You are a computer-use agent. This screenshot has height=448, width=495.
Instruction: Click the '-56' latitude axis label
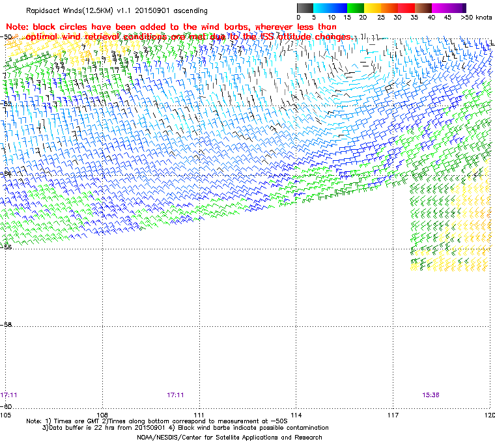pyautogui.click(x=6, y=247)
